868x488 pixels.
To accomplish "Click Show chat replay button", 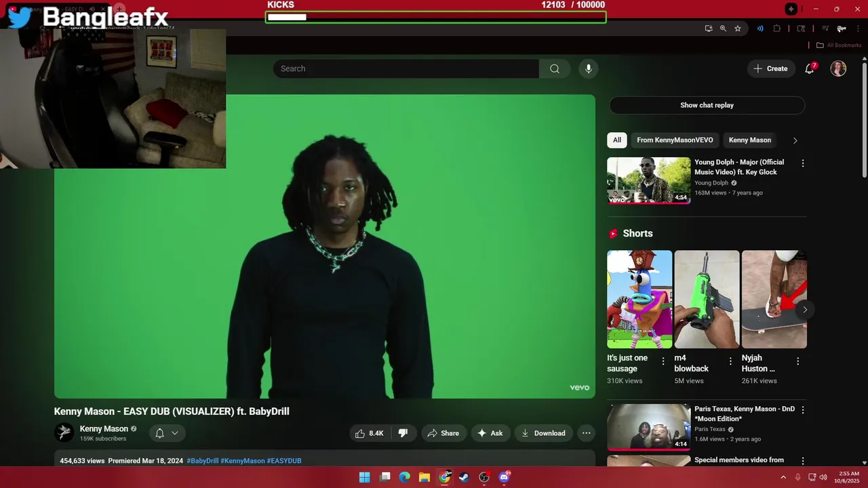I will pos(707,105).
